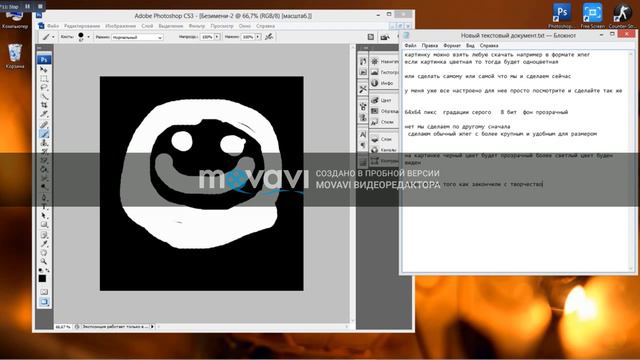The height and width of the screenshot is (360, 640).
Task: Click Photoshop vertical canvas scrollbar
Action: pyautogui.click(x=353, y=184)
